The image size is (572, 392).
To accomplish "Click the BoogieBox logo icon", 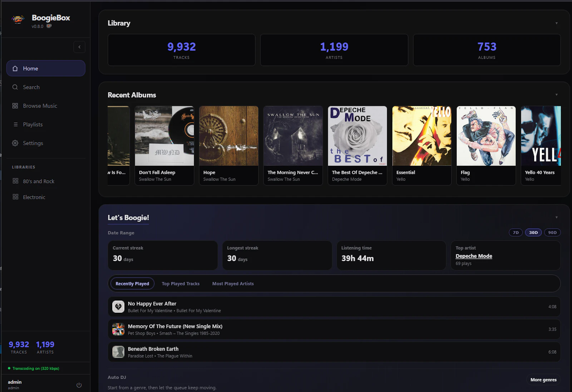I will click(18, 19).
